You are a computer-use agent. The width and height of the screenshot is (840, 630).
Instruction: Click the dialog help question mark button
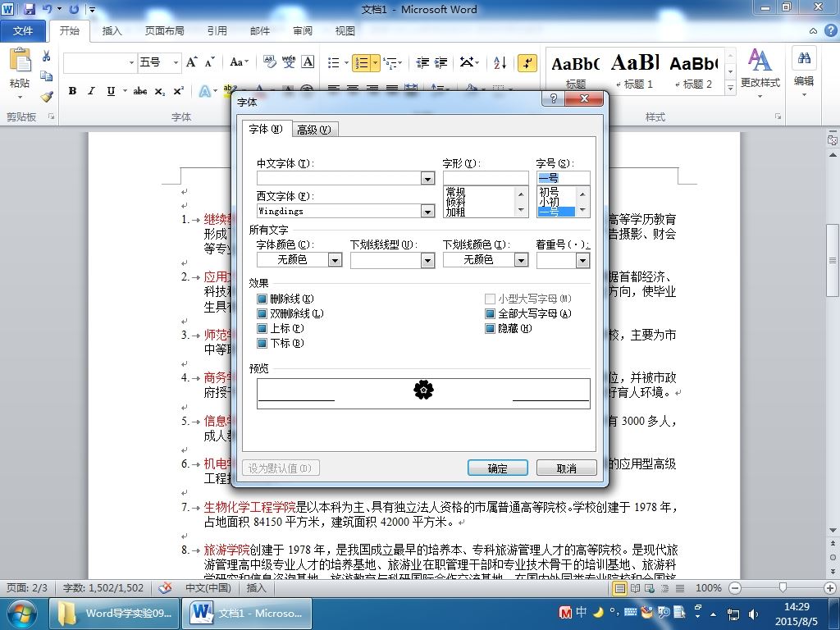pyautogui.click(x=554, y=98)
